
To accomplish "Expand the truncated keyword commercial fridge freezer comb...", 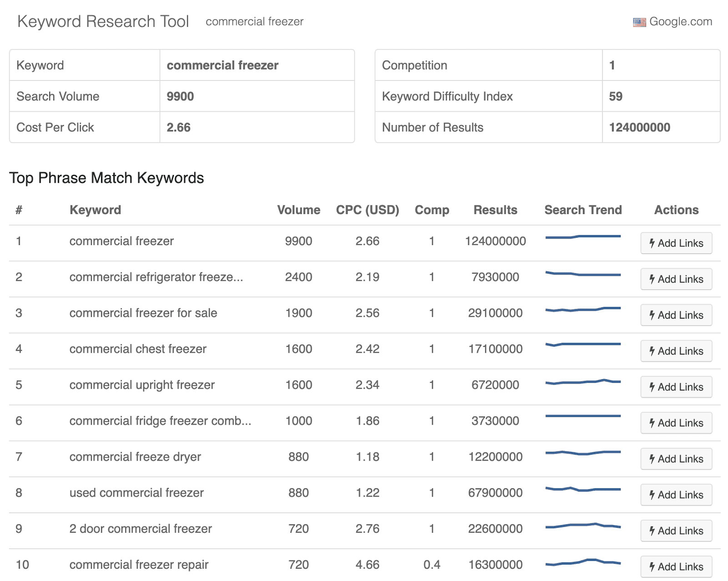I will pos(160,421).
